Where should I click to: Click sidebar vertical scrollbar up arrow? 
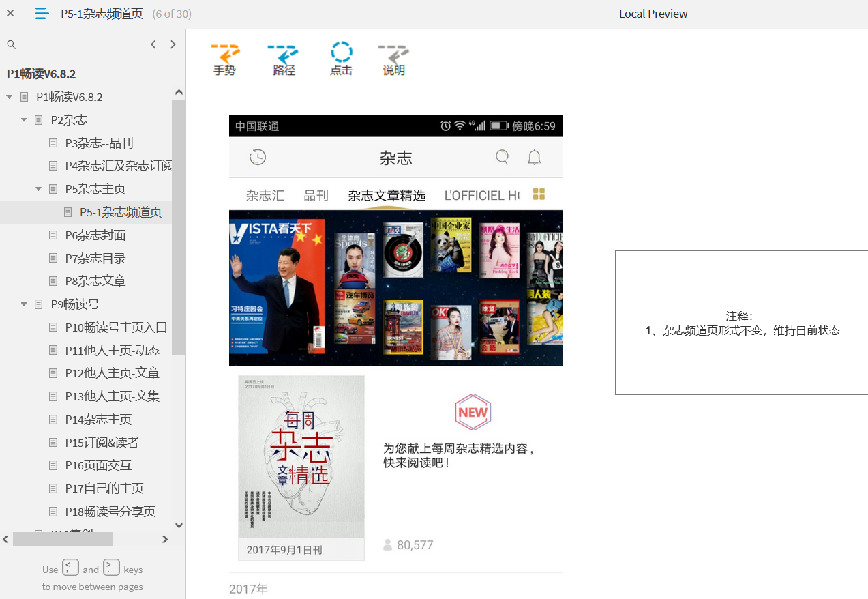pyautogui.click(x=179, y=92)
